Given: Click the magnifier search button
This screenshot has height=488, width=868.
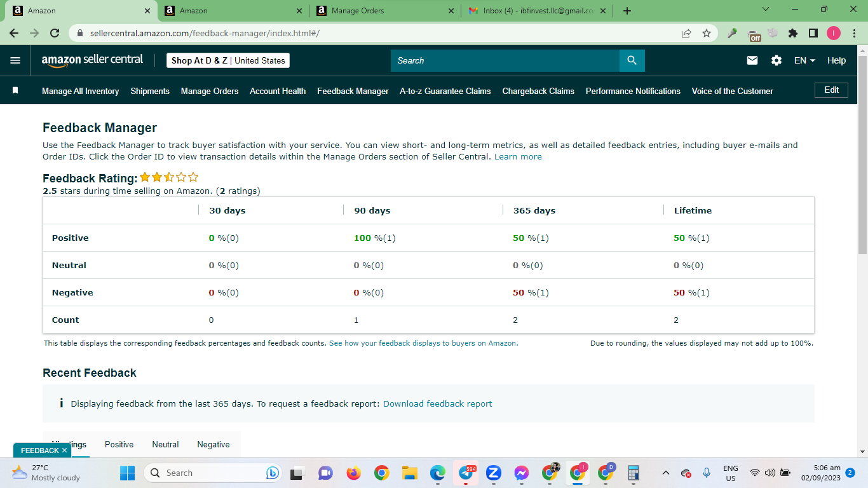Looking at the screenshot, I should (x=632, y=60).
